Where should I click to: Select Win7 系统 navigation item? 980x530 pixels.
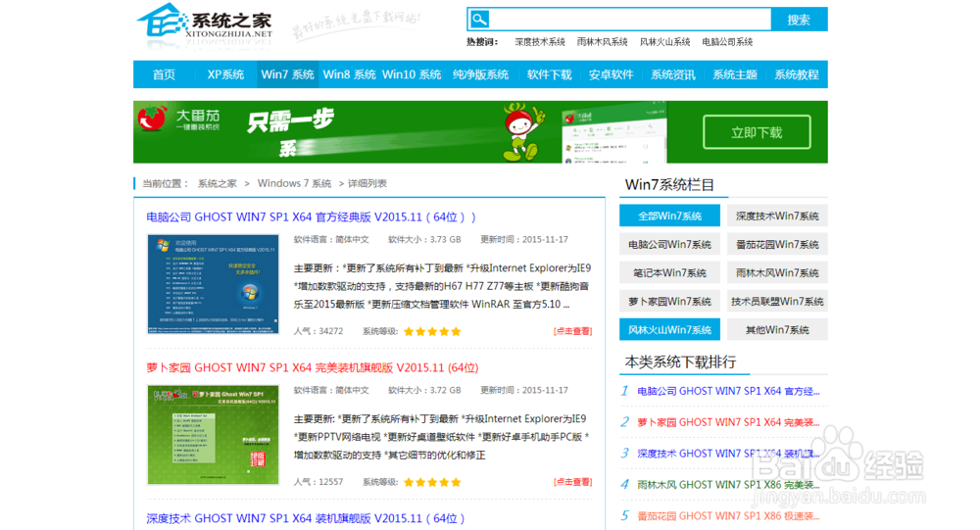click(287, 74)
